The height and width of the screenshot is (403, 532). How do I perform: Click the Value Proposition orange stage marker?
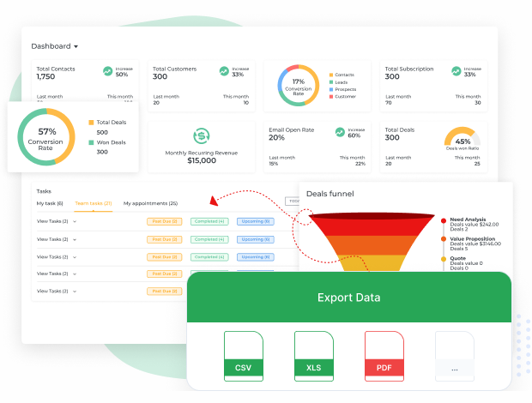click(444, 239)
